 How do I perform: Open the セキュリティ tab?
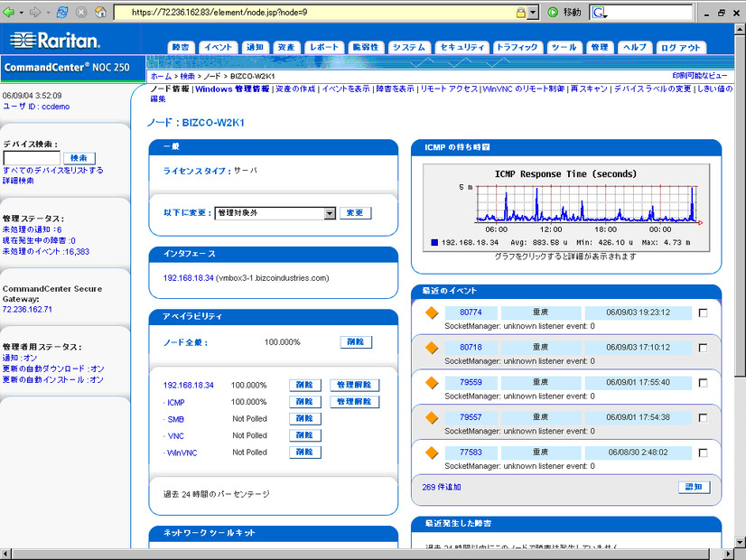pyautogui.click(x=462, y=47)
